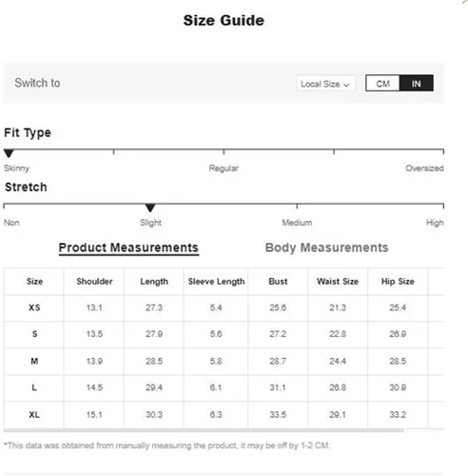Image resolution: width=468 pixels, height=476 pixels.
Task: Open the Local Size dropdown
Action: coord(325,84)
